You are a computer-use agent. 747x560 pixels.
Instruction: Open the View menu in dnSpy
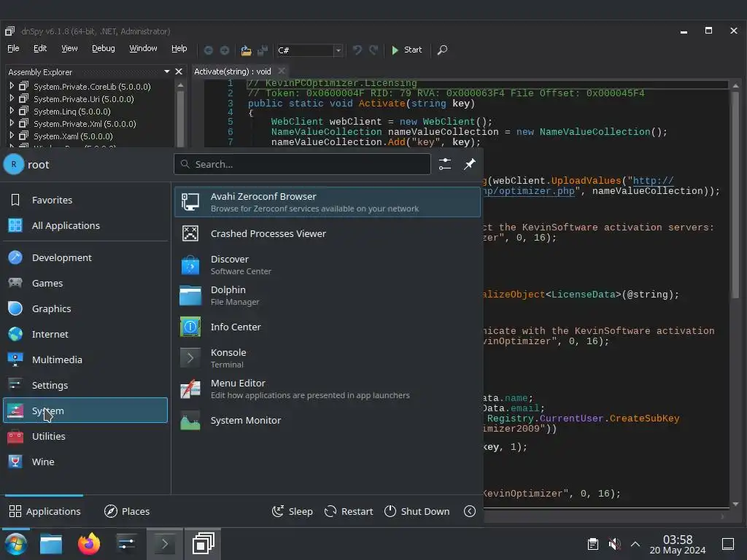click(x=69, y=48)
